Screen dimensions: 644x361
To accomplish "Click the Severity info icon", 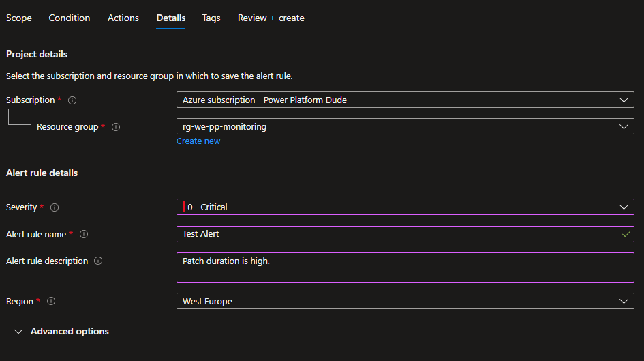I will (x=55, y=207).
